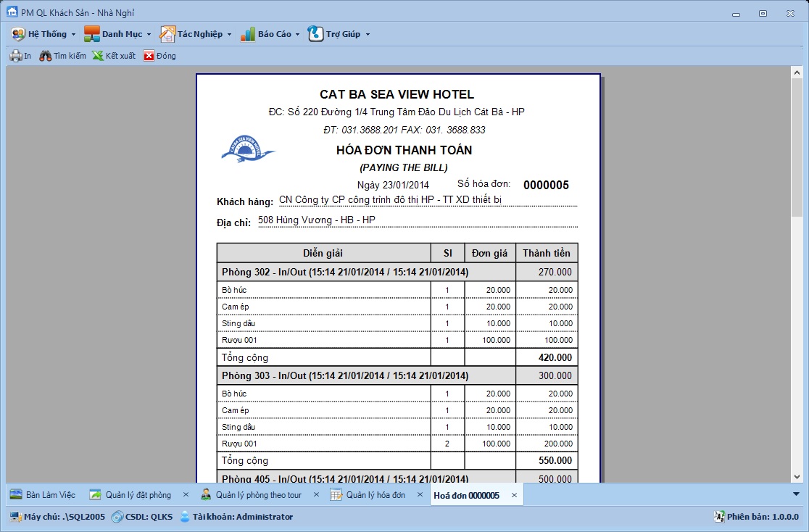Expand the Trợ Giúp dropdown arrow

point(368,34)
